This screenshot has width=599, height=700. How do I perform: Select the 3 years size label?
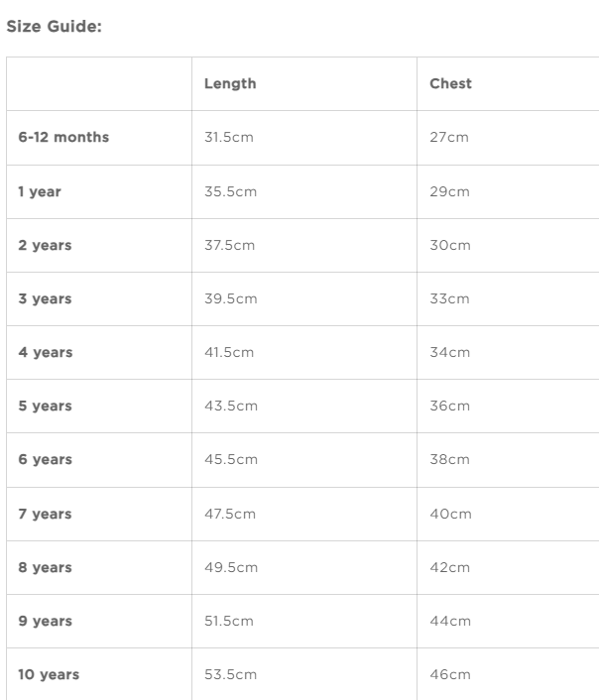[x=45, y=298]
